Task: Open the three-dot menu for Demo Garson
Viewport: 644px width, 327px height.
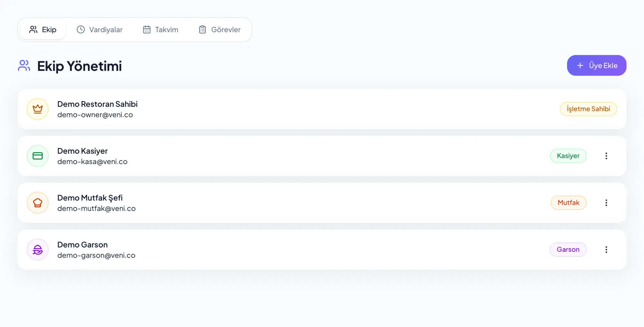Action: coord(606,250)
